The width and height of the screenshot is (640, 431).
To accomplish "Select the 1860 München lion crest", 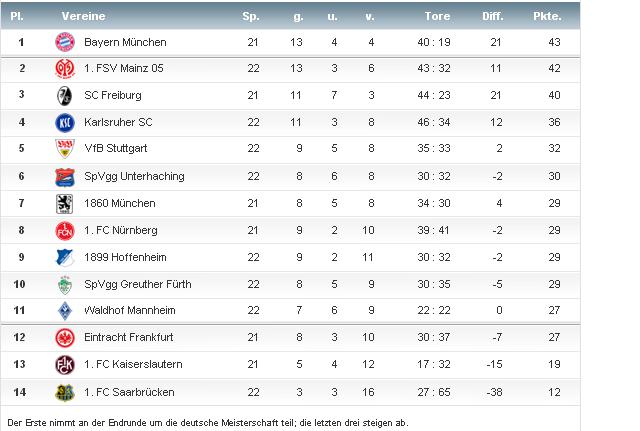I will click(x=64, y=204).
